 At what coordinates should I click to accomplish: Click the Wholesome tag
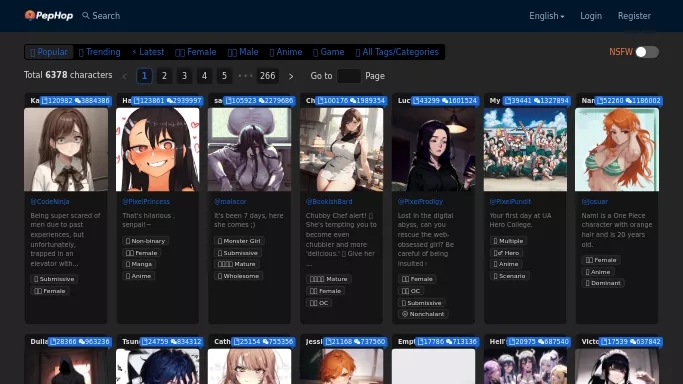pos(238,276)
